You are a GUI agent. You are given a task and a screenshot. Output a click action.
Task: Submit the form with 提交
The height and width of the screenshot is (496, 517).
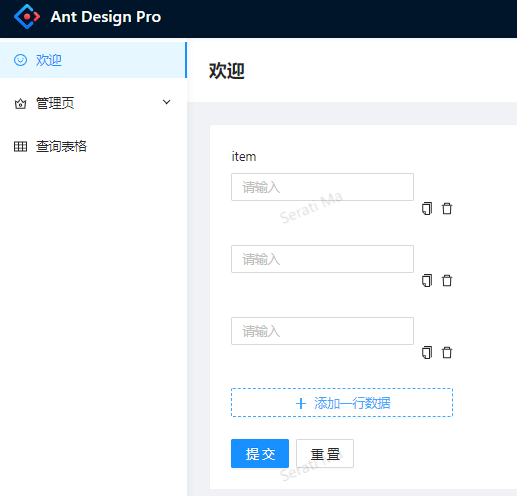click(x=260, y=454)
